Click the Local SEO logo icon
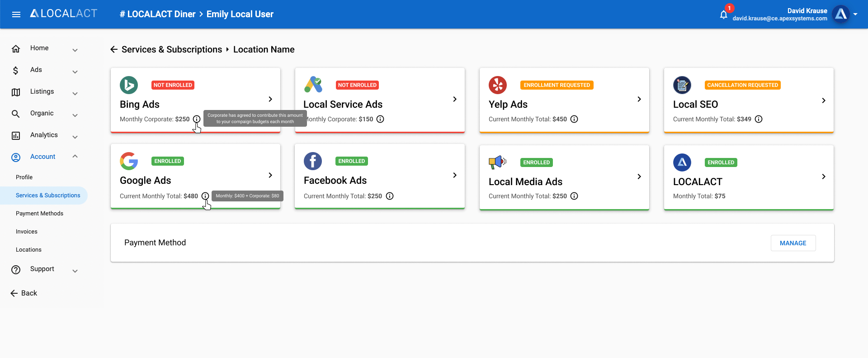 682,85
